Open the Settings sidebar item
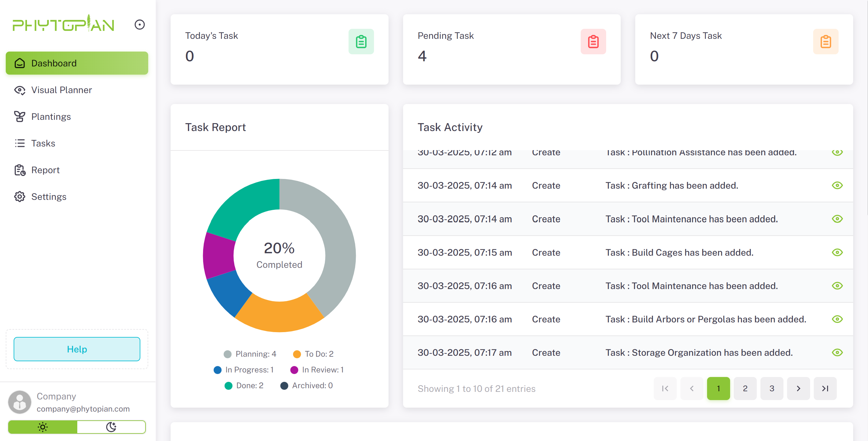The width and height of the screenshot is (868, 441). 48,197
